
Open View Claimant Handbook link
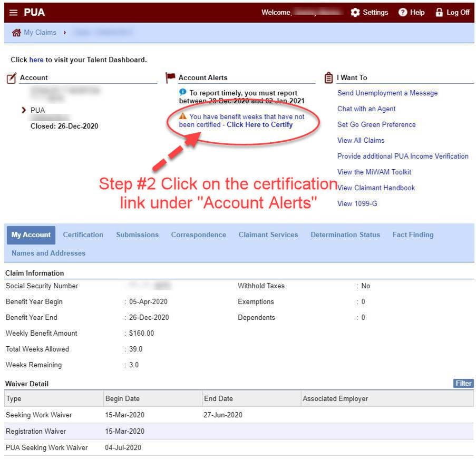376,188
